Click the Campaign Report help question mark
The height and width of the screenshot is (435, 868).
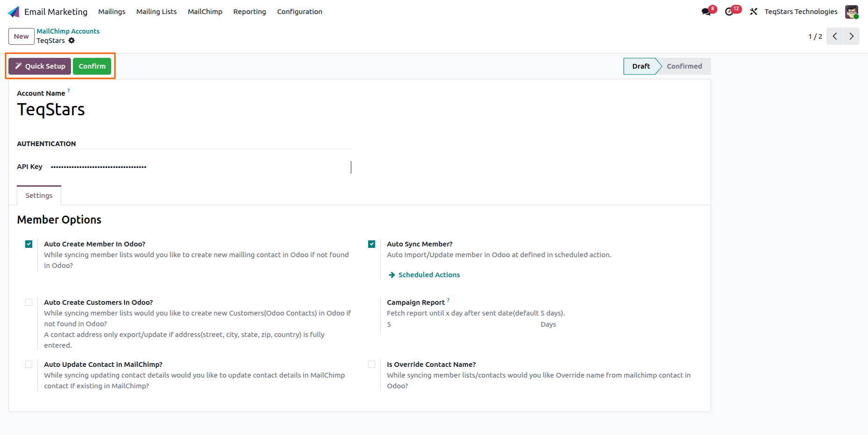tap(448, 300)
